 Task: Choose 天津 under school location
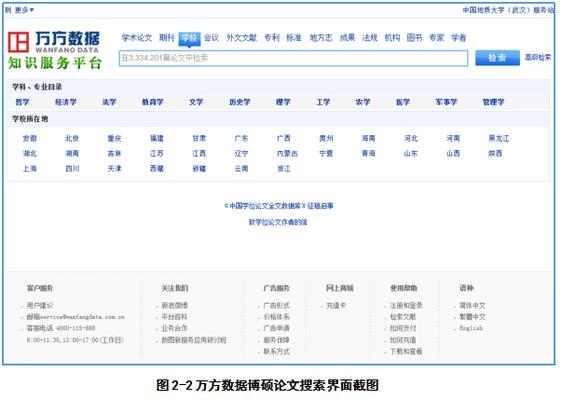pos(114,168)
